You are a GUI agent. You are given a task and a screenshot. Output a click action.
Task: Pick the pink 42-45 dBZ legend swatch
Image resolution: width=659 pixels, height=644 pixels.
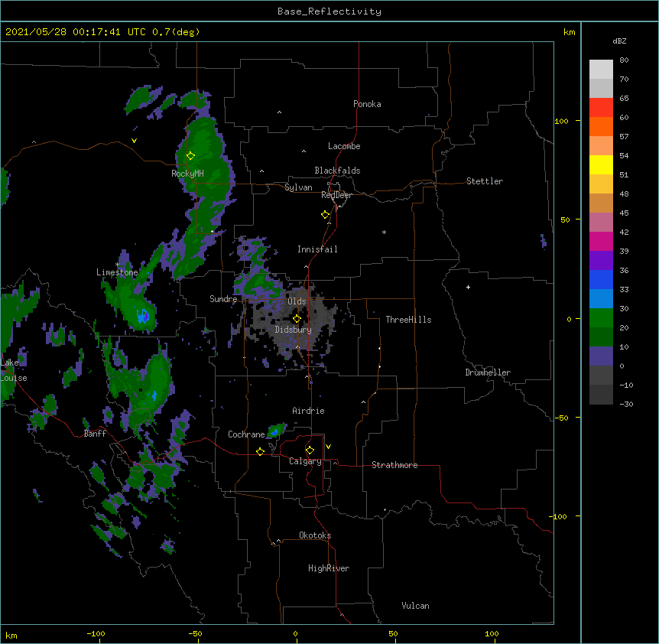[601, 223]
